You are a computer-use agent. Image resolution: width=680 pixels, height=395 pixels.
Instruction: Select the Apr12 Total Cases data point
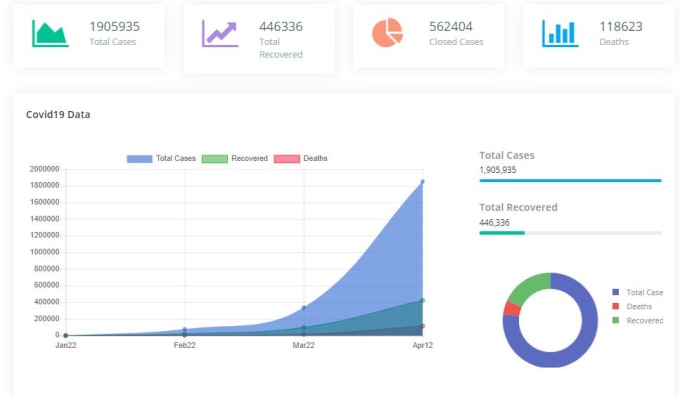point(422,182)
